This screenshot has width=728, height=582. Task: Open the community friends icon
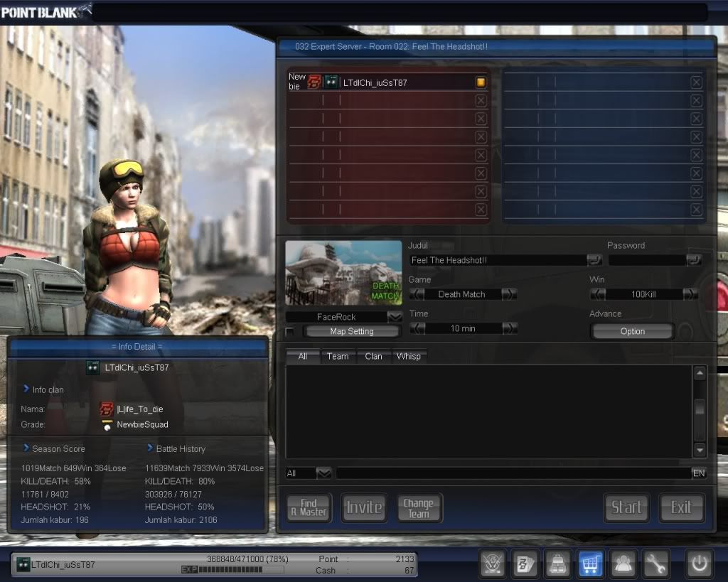[x=623, y=564]
